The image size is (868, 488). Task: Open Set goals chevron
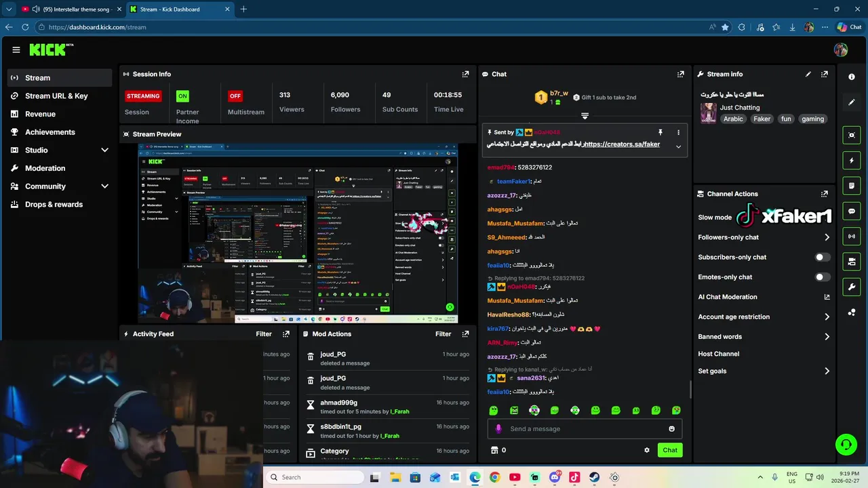pos(827,371)
